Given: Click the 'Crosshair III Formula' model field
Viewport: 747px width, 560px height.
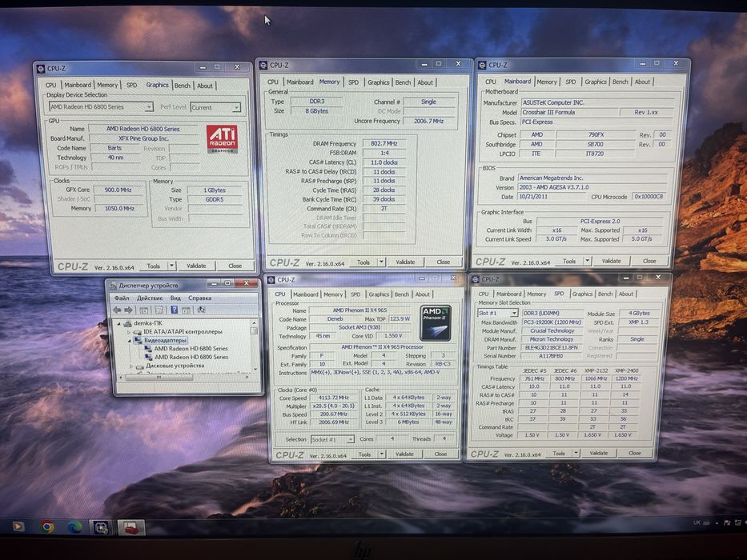Looking at the screenshot, I should tap(568, 112).
